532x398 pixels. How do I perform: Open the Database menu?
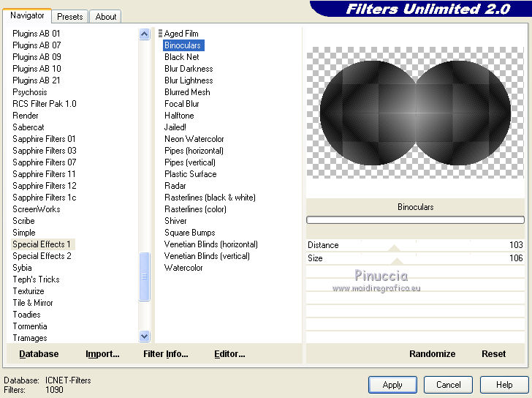[x=39, y=354]
